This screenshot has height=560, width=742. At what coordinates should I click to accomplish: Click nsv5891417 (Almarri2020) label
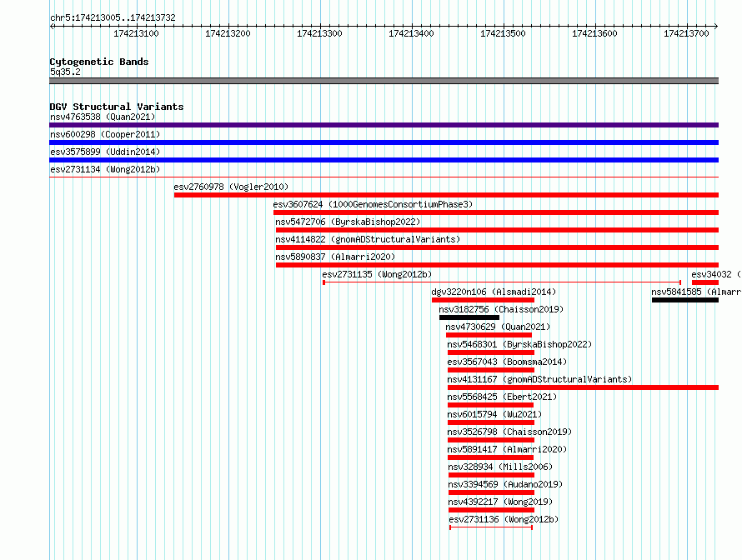(x=507, y=449)
